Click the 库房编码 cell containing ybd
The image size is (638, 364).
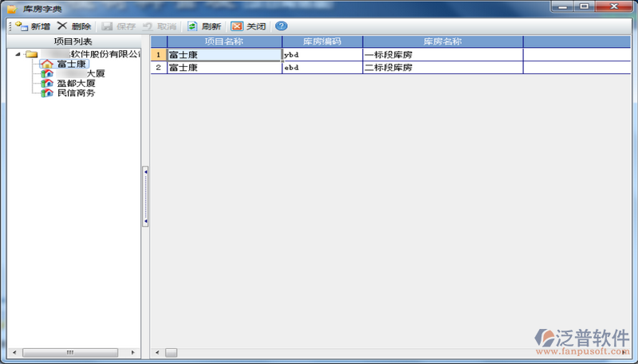[x=322, y=55]
